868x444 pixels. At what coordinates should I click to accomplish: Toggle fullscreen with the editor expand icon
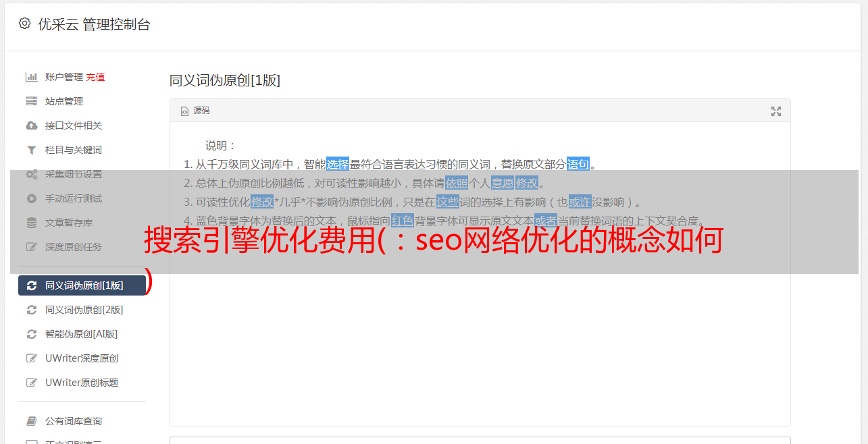(x=776, y=111)
